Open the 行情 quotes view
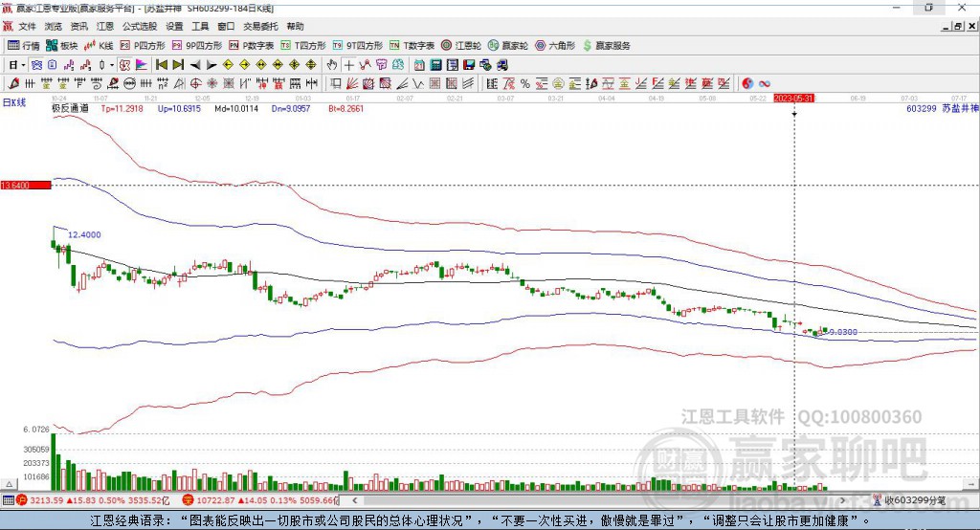 (24, 45)
